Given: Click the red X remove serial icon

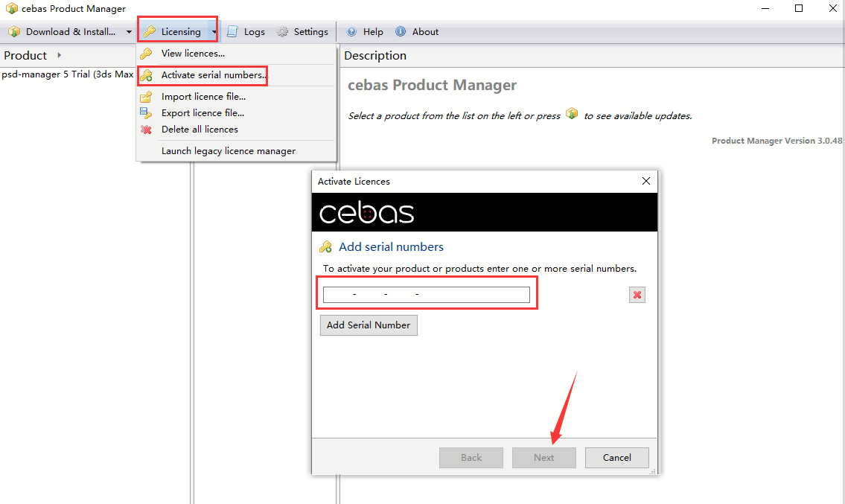Looking at the screenshot, I should pos(637,296).
